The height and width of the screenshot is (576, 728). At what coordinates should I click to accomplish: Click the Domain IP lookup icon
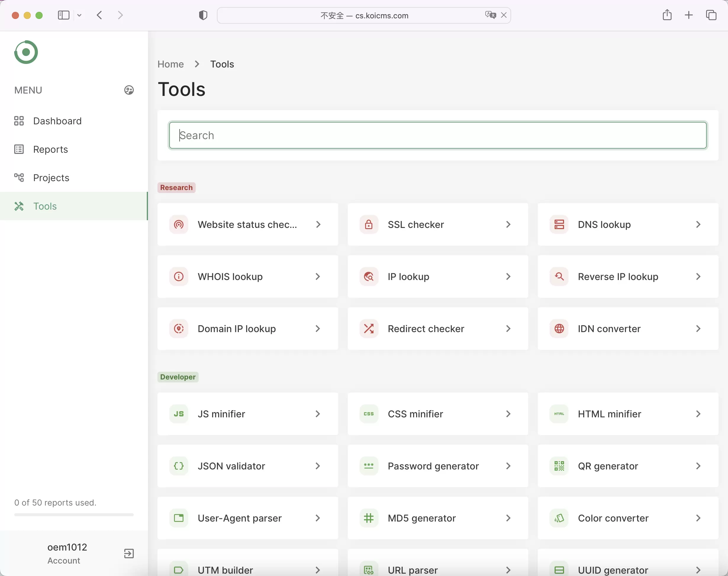[179, 329]
